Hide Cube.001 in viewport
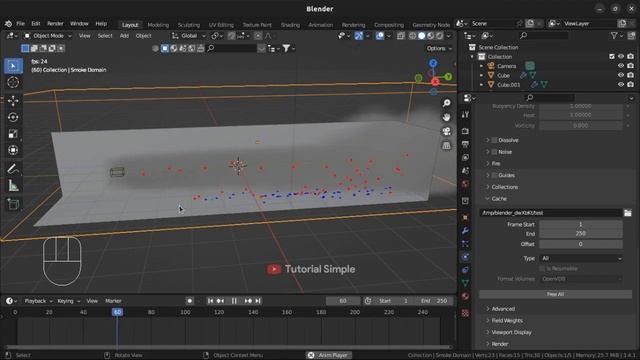640x360 pixels. [x=621, y=84]
